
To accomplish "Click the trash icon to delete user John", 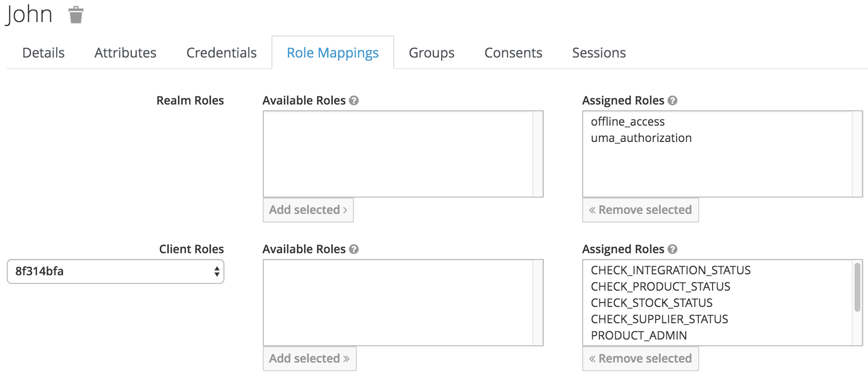I will coord(76,15).
